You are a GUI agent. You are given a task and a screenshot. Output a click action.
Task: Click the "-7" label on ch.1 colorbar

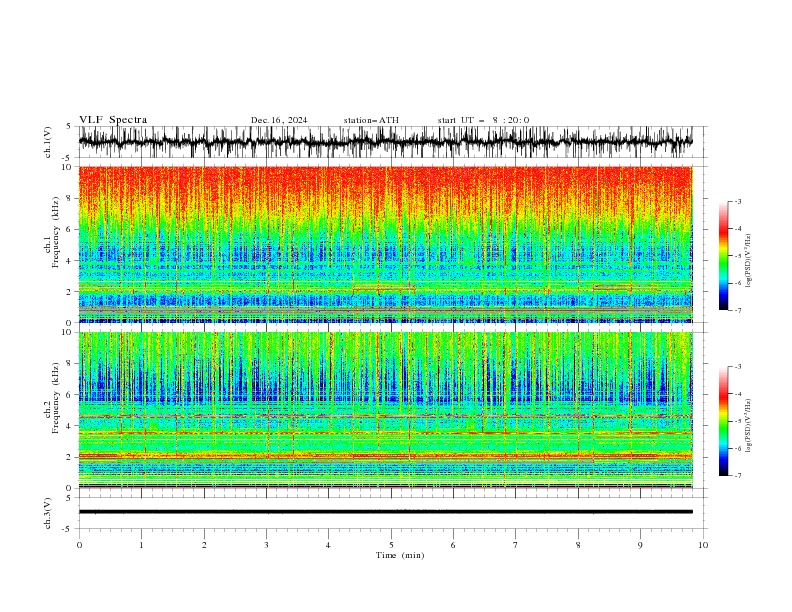coord(738,310)
